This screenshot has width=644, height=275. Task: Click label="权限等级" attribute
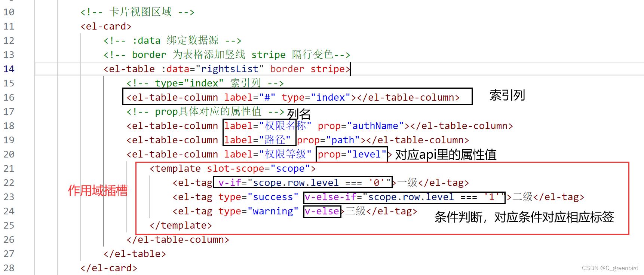click(x=267, y=154)
